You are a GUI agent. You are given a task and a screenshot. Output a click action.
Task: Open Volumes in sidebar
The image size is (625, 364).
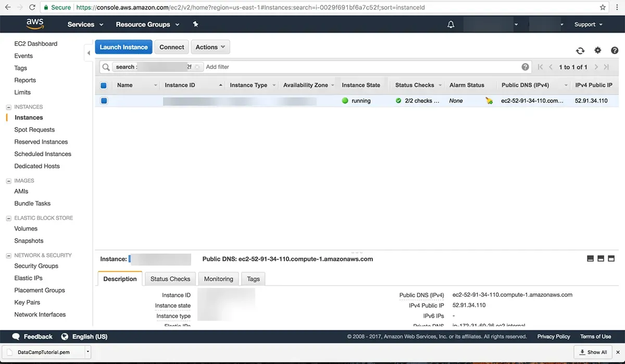(26, 229)
